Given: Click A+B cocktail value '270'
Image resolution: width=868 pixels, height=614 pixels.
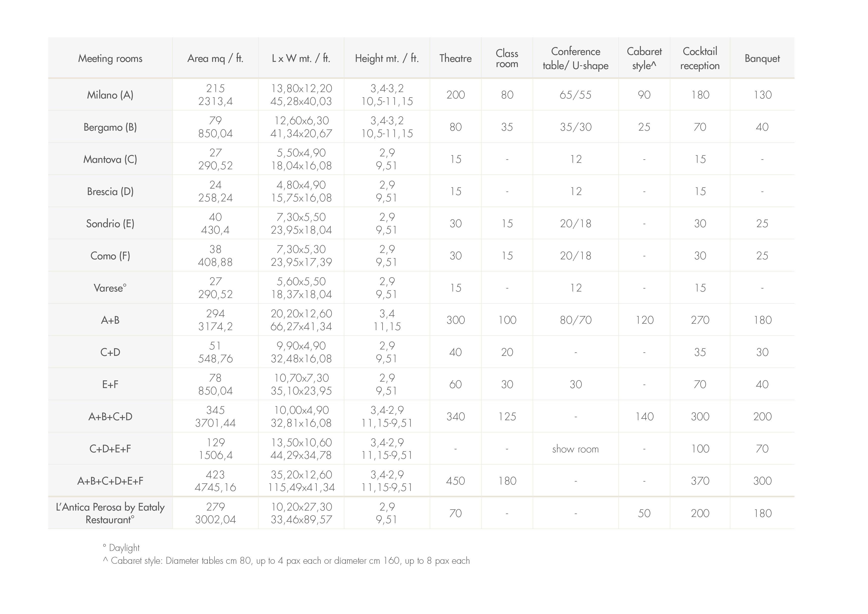Looking at the screenshot, I should [x=700, y=320].
